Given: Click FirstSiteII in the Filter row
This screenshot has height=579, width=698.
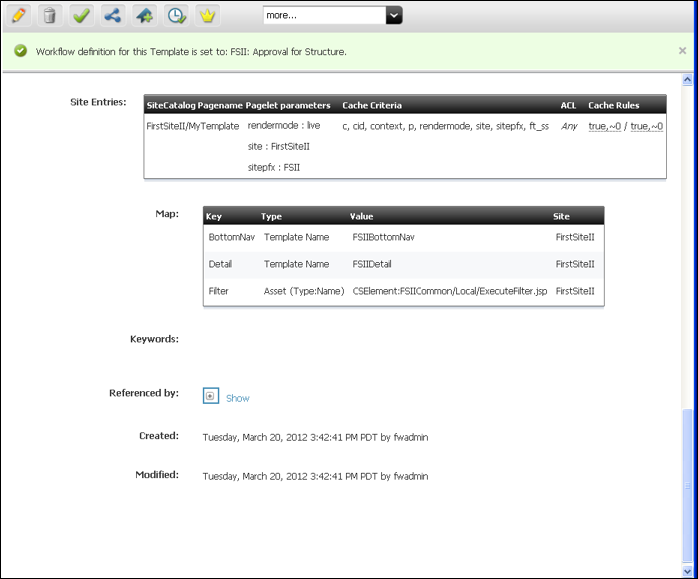Looking at the screenshot, I should coord(575,291).
